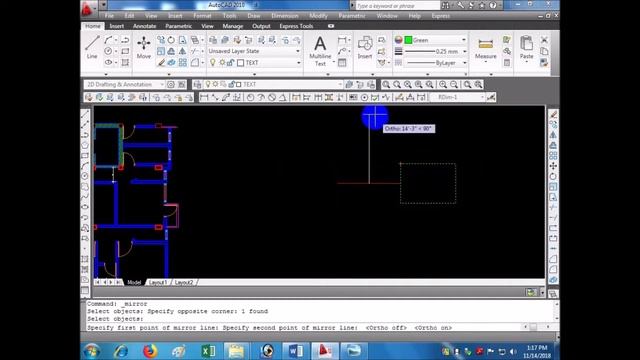Click the Zoom In magnifier with plus
Image resolution: width=640 pixels, height=360 pixels.
click(x=443, y=84)
